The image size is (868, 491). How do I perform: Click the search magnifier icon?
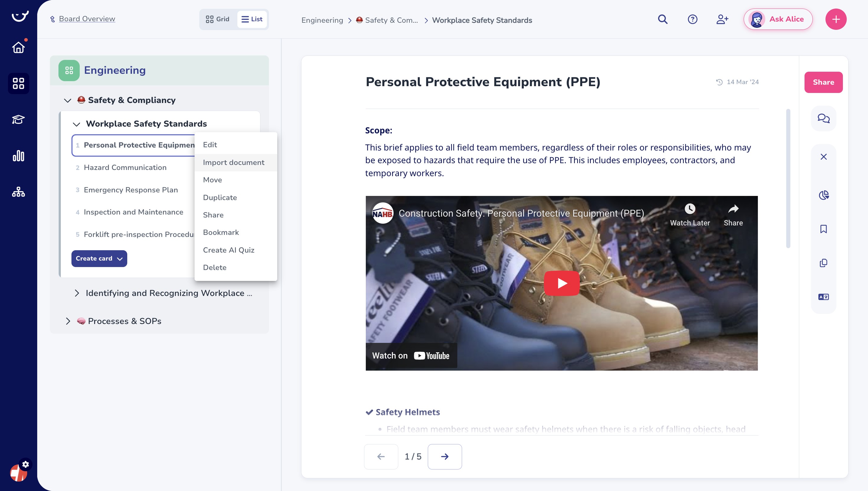click(663, 19)
